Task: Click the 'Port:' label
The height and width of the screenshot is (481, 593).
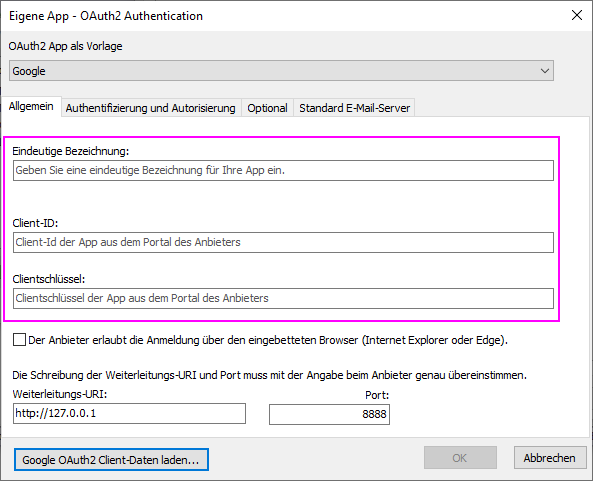Action: (377, 395)
